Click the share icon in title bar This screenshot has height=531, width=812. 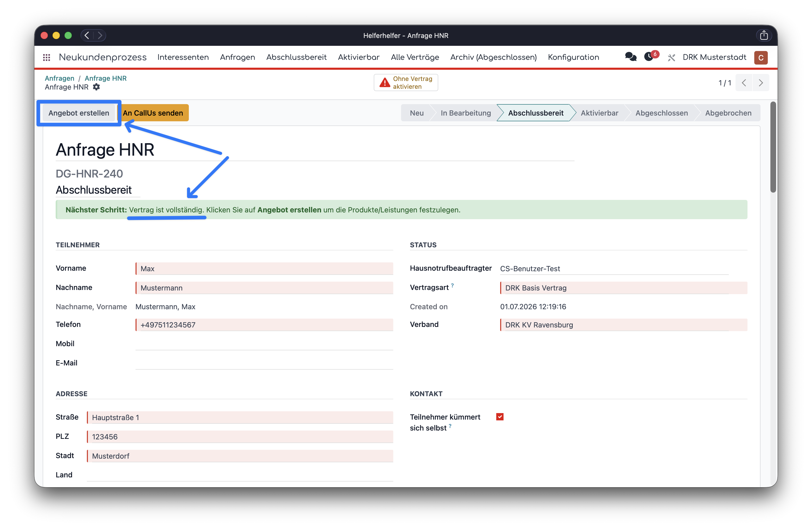[x=764, y=35]
